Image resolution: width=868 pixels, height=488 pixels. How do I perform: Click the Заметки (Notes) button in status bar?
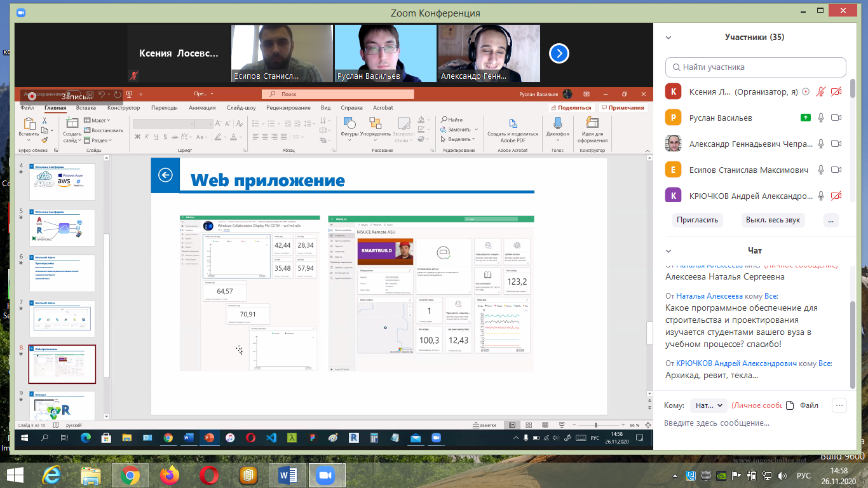tap(484, 425)
